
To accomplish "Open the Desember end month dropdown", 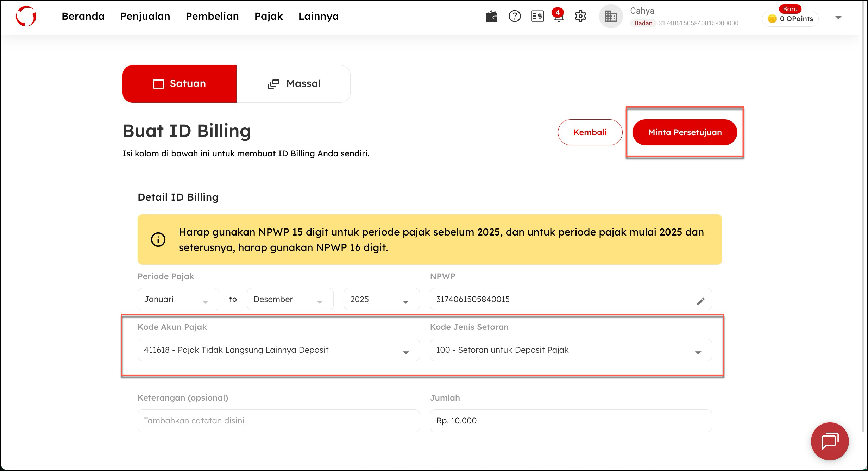I will click(290, 300).
